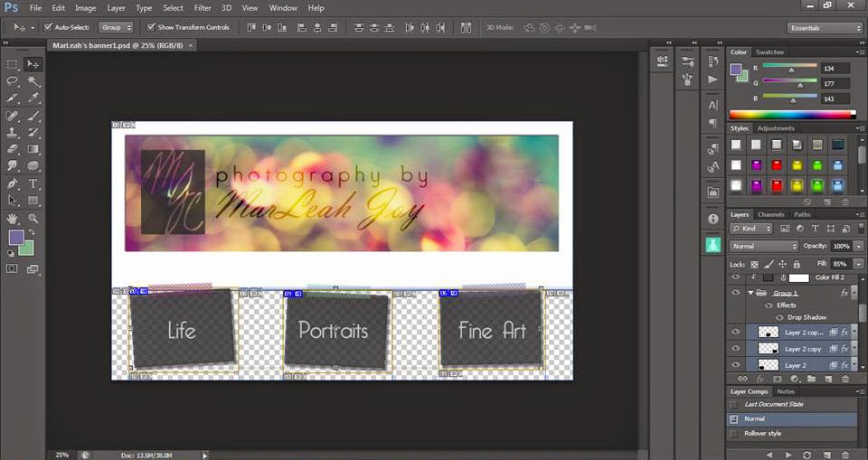The image size is (868, 460).
Task: Toggle Show Transform Controls checkbox
Action: click(x=151, y=27)
